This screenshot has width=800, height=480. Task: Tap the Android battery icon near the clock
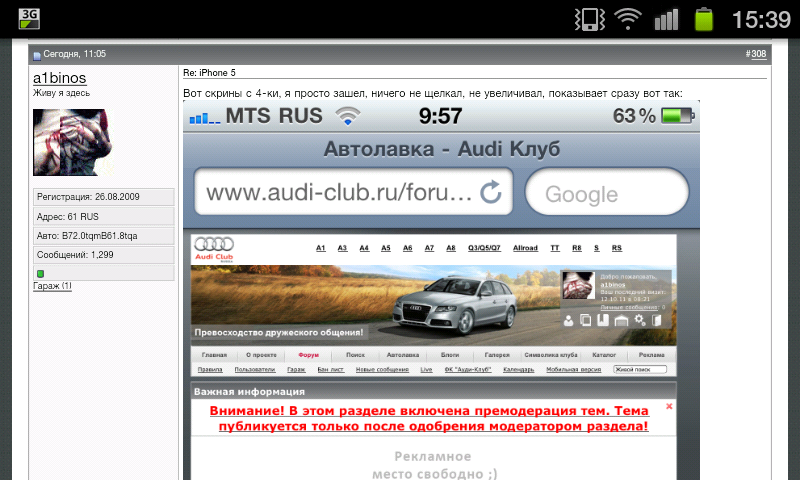pos(704,19)
